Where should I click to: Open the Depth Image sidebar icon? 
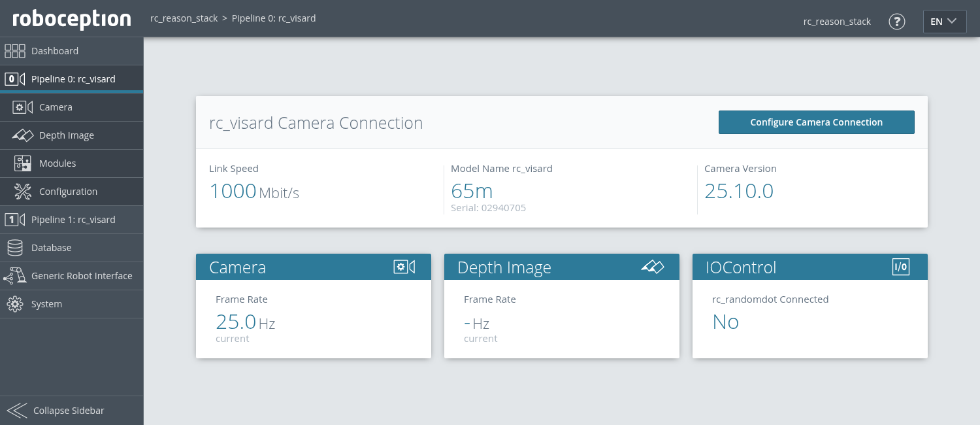pos(22,135)
